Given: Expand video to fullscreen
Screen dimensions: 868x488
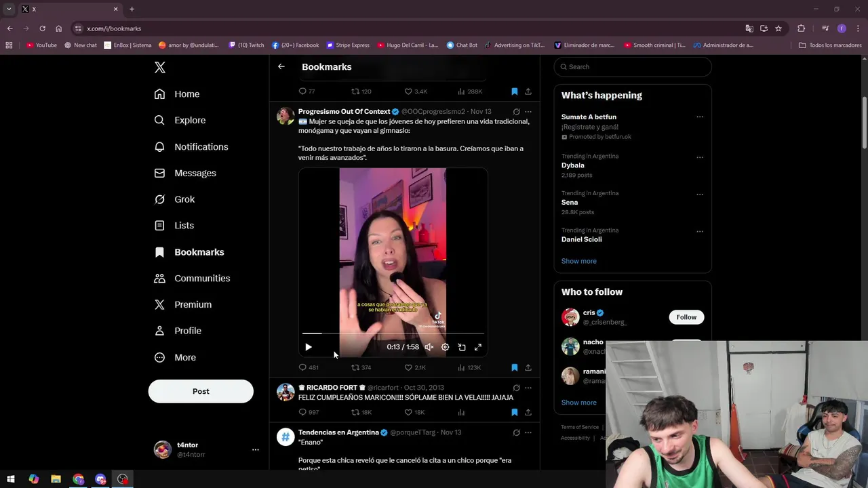Looking at the screenshot, I should (x=477, y=347).
